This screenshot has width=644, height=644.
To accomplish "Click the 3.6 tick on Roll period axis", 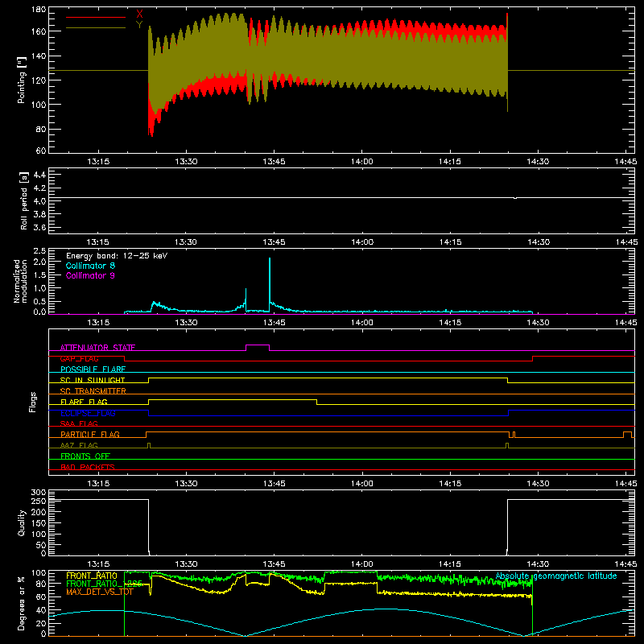I will pos(39,227).
